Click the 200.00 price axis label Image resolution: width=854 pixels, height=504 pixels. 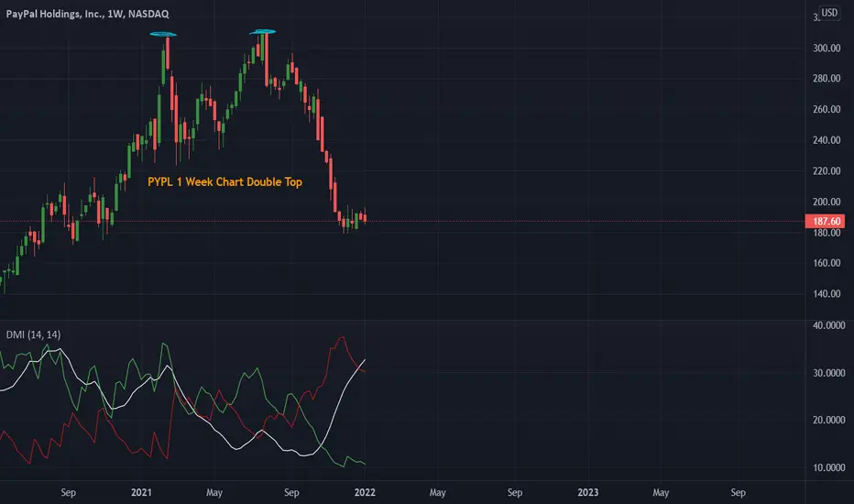827,202
